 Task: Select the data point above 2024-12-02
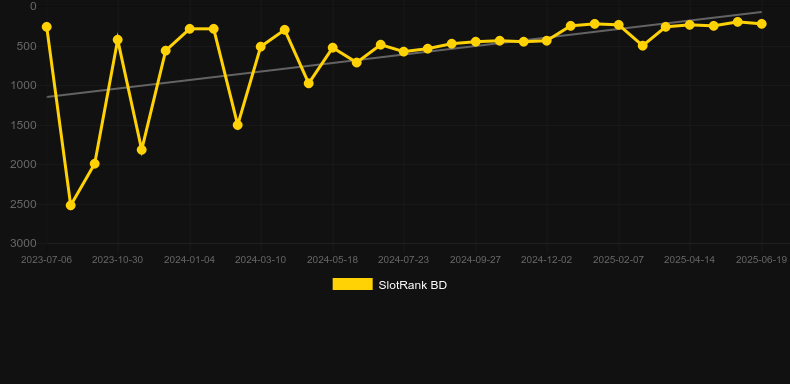click(547, 40)
